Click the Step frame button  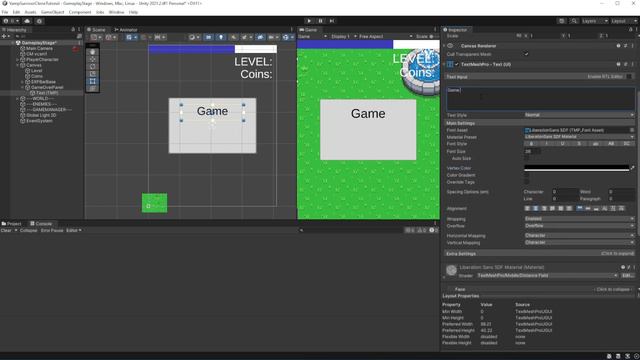[332, 21]
